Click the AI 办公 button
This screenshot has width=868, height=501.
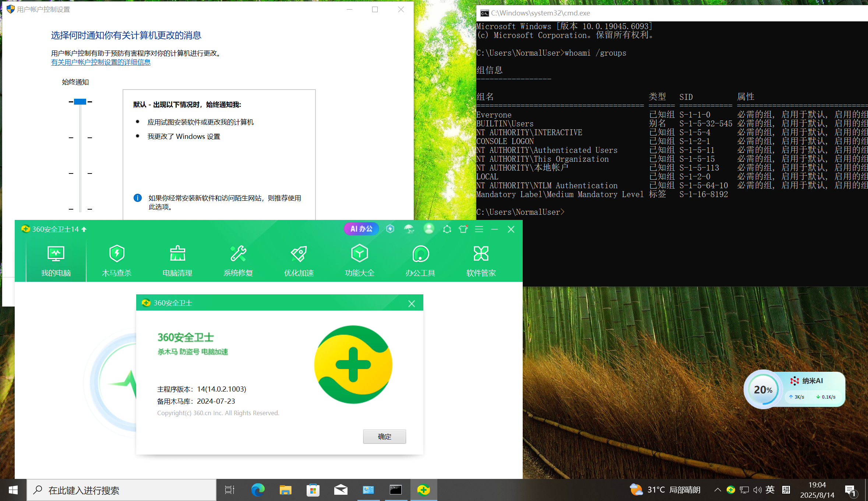pyautogui.click(x=361, y=229)
